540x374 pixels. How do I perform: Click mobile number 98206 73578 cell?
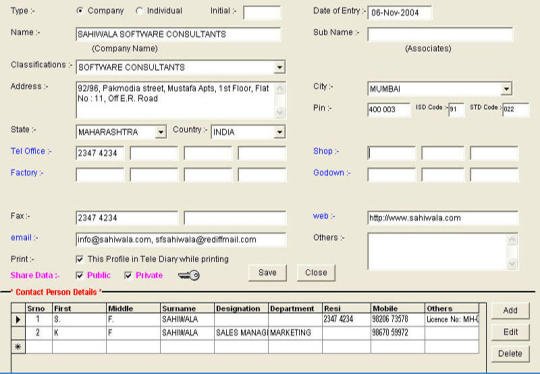point(397,320)
